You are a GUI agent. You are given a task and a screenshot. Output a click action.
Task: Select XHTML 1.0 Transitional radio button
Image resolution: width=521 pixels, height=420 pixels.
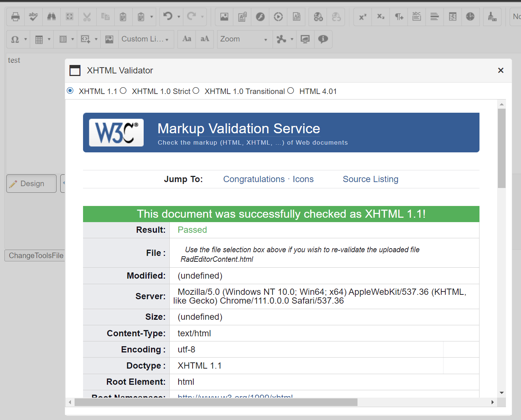pos(196,91)
